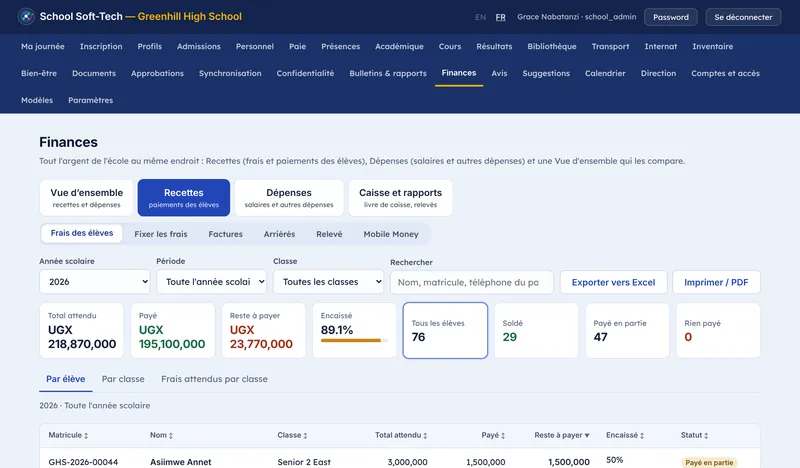
Task: Open Bulletins & rapports
Action: pos(388,73)
